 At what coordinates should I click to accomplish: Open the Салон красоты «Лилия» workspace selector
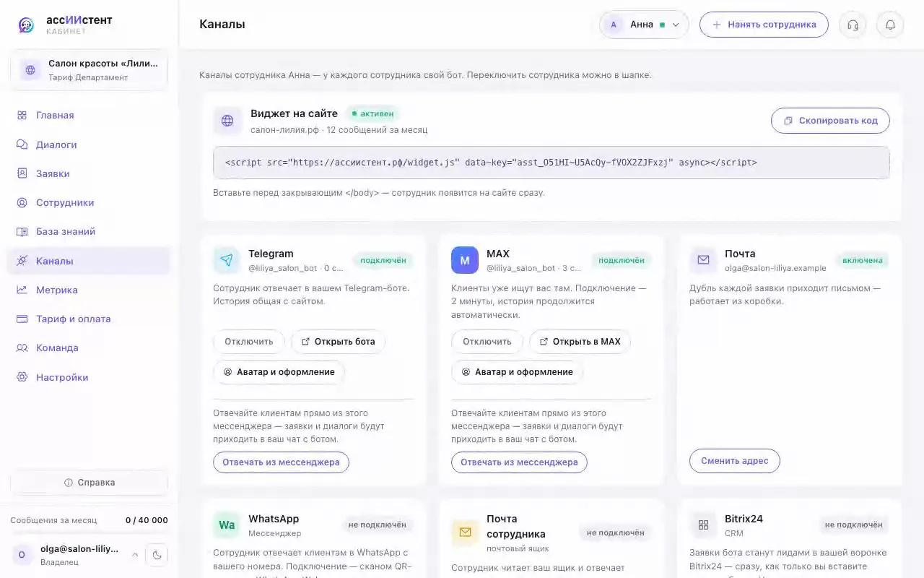(x=89, y=70)
